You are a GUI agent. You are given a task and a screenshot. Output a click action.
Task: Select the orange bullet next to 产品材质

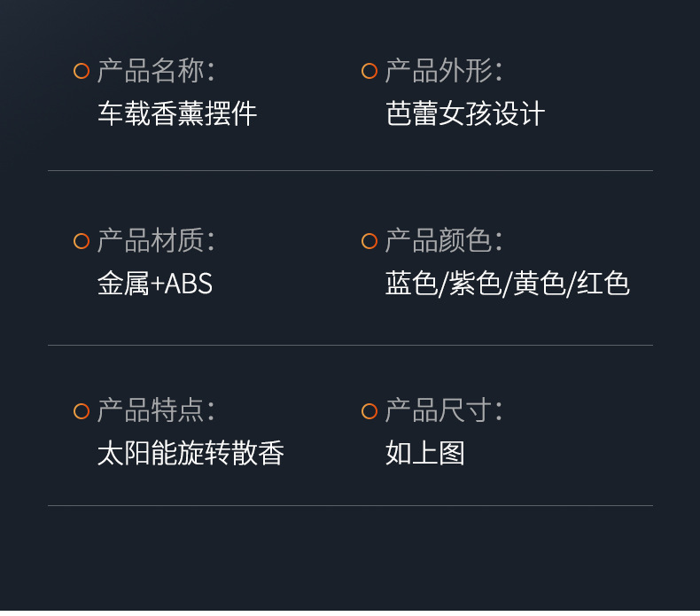tap(82, 241)
